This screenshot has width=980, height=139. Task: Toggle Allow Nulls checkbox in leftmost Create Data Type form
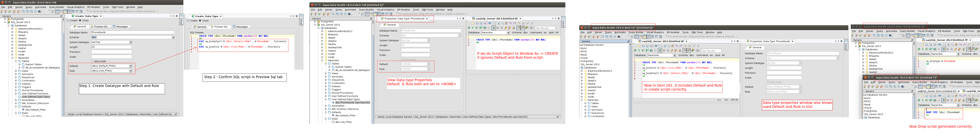pos(93,61)
